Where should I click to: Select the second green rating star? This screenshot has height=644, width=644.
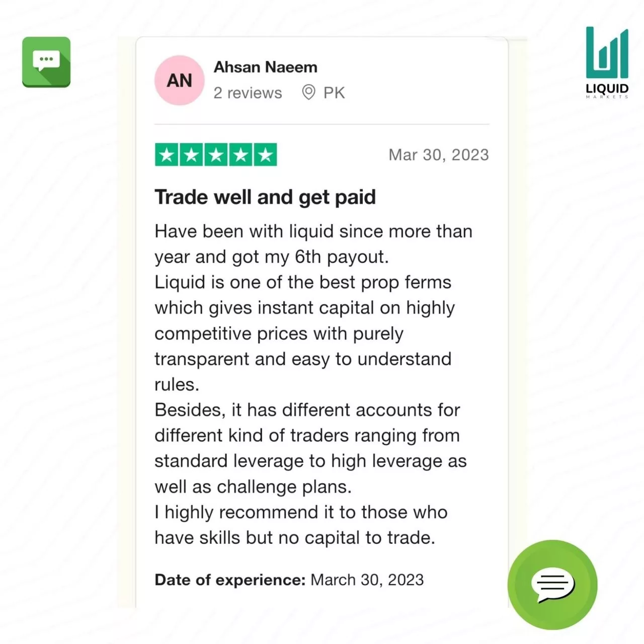pyautogui.click(x=191, y=155)
